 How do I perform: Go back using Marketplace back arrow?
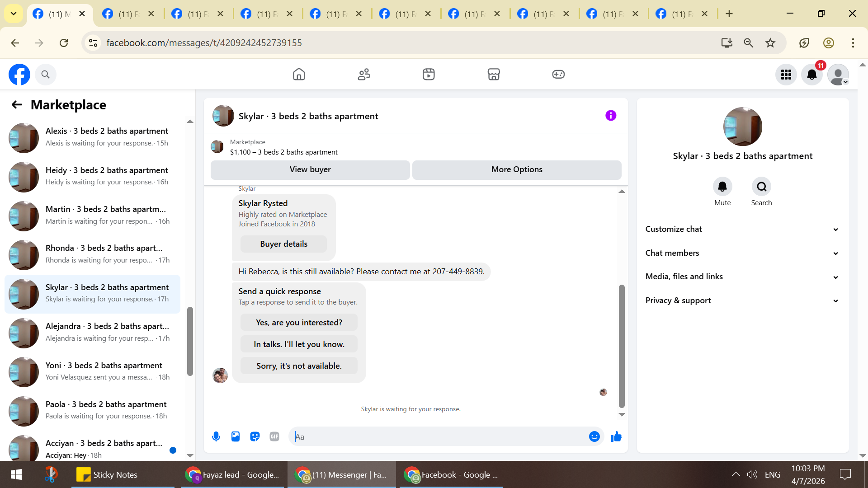pos(17,105)
